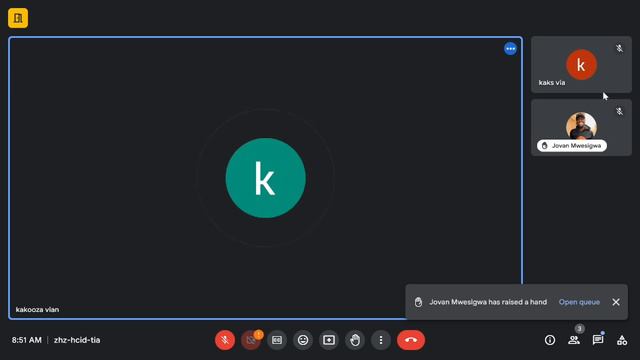The height and width of the screenshot is (360, 640).
Task: Open meeting details info icon
Action: 550,340
